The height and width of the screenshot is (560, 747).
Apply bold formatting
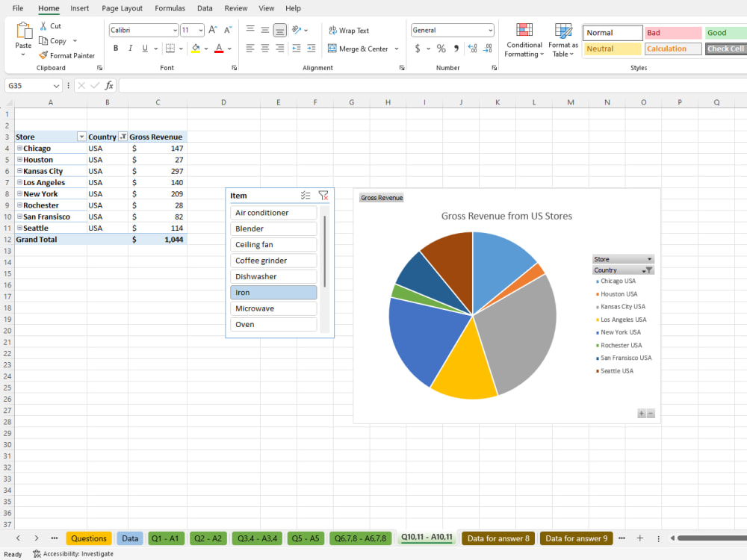[115, 47]
